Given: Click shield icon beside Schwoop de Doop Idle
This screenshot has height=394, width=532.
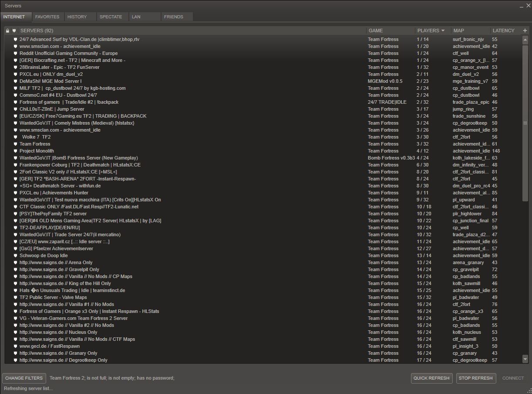Looking at the screenshot, I should click(x=15, y=256).
